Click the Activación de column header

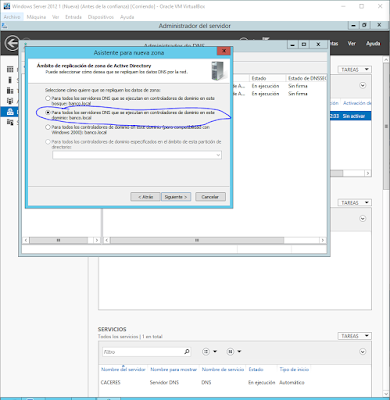coord(357,103)
